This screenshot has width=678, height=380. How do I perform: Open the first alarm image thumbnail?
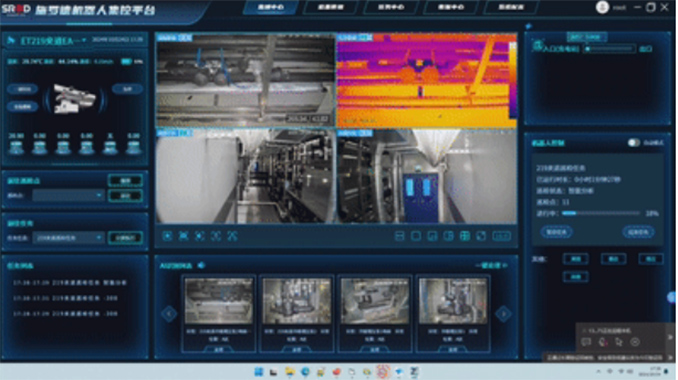coord(219,301)
